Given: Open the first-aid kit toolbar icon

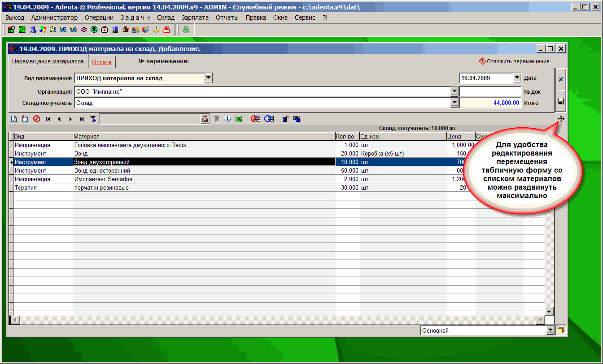Looking at the screenshot, I should coord(105,30).
